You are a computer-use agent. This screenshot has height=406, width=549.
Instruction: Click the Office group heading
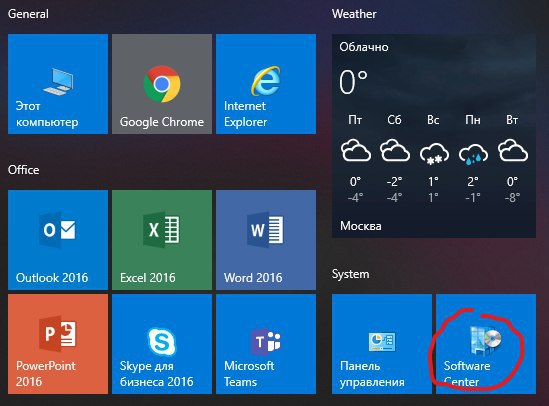pos(23,170)
